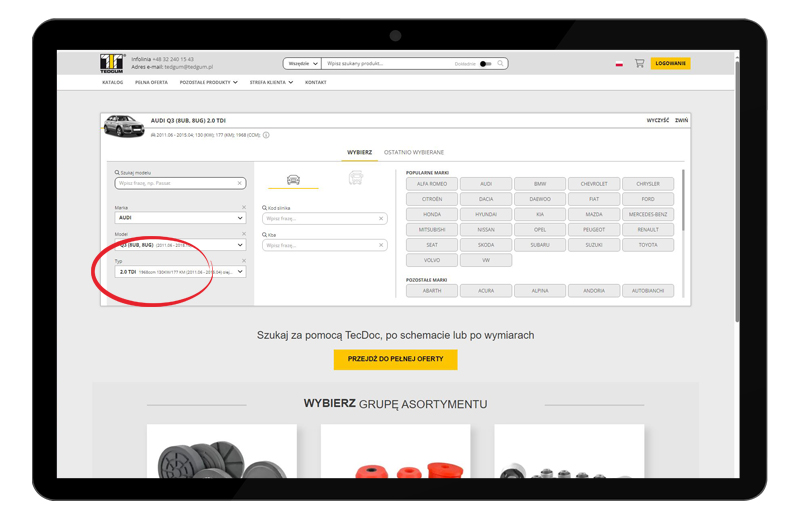Select the Dacia brand button
Image resolution: width=800 pixels, height=513 pixels.
click(x=486, y=199)
